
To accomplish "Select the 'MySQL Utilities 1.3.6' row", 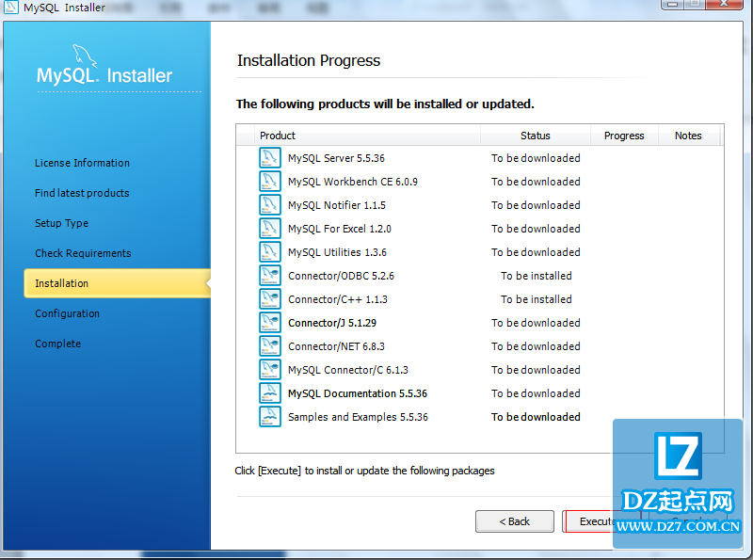I will [x=480, y=252].
